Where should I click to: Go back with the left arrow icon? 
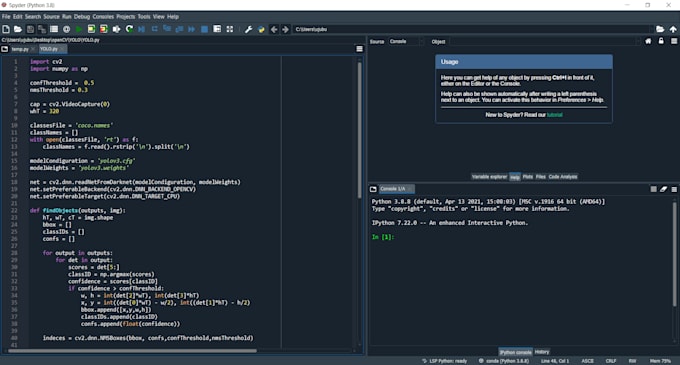tap(274, 29)
